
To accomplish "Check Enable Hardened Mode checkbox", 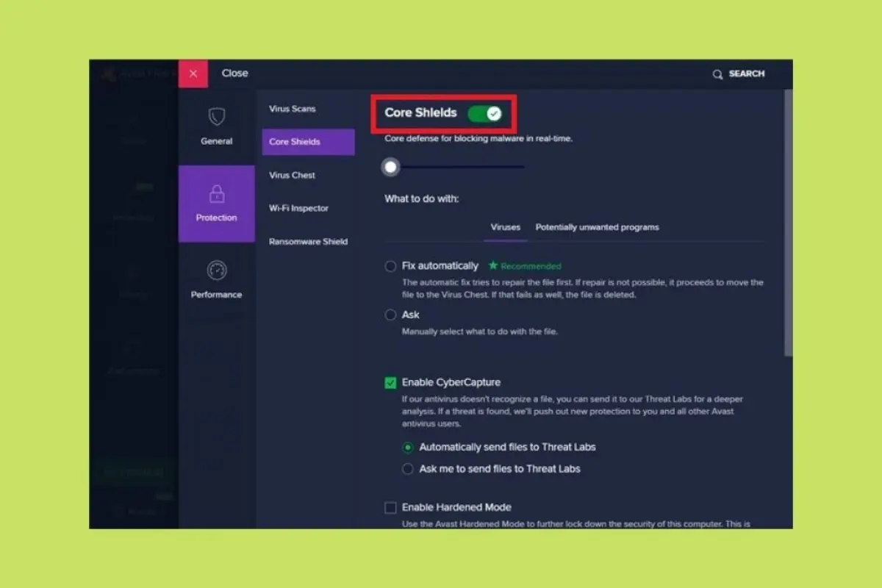I will coord(390,507).
